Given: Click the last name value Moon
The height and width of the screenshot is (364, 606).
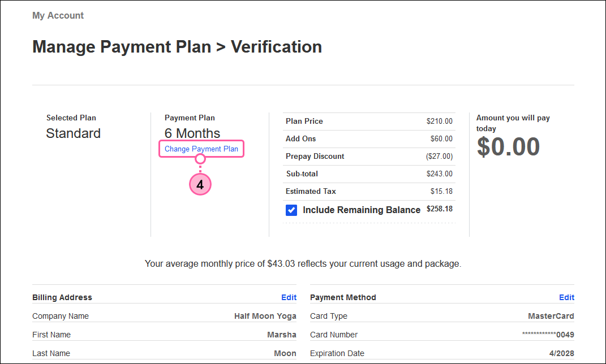Looking at the screenshot, I should 285,353.
